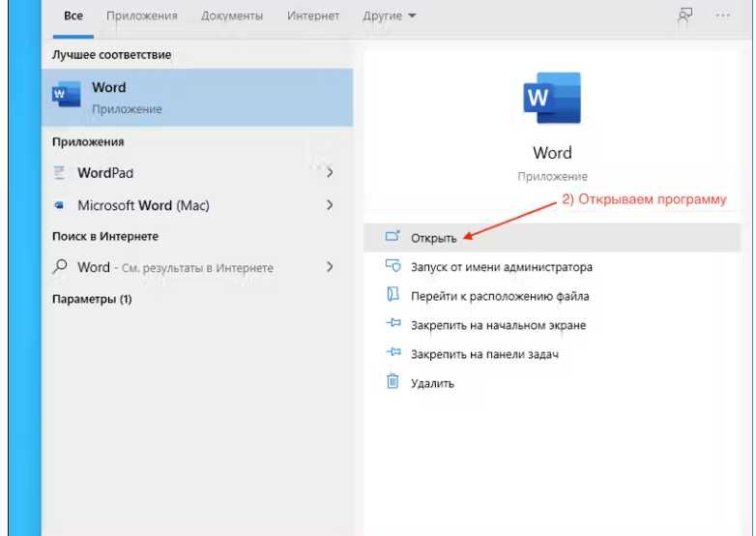The height and width of the screenshot is (536, 756).
Task: Click the pin icon for панели задач
Action: click(393, 352)
